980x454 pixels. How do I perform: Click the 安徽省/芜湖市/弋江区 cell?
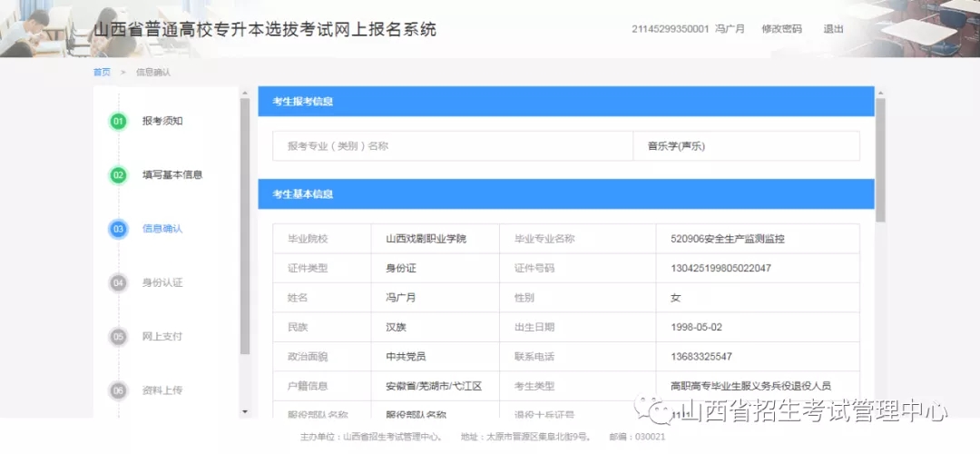pyautogui.click(x=435, y=386)
